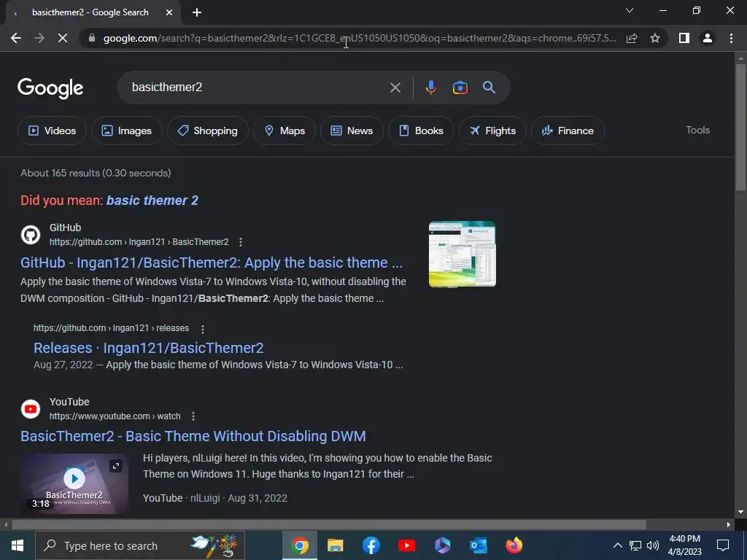Switch to Books results
The height and width of the screenshot is (560, 747).
421,131
